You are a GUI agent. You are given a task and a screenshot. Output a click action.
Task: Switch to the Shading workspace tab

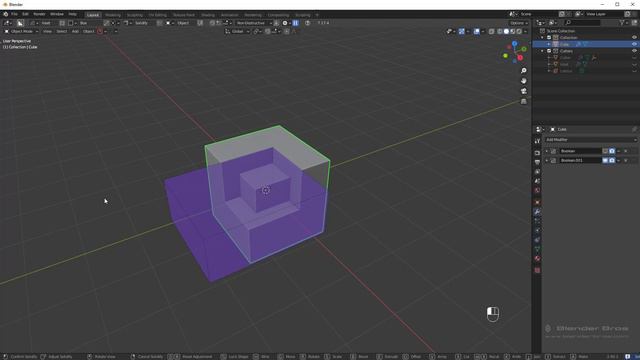208,15
